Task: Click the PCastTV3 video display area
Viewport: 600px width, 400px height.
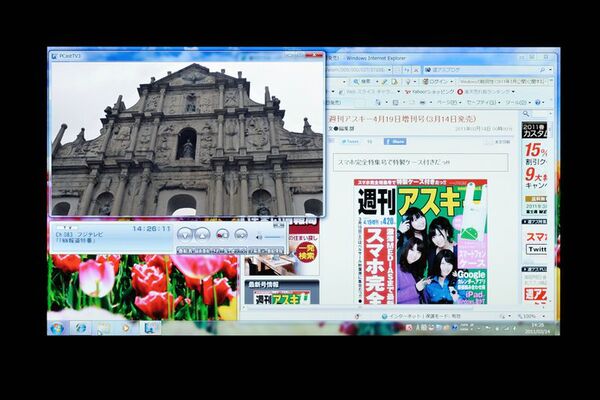Action: 187,139
